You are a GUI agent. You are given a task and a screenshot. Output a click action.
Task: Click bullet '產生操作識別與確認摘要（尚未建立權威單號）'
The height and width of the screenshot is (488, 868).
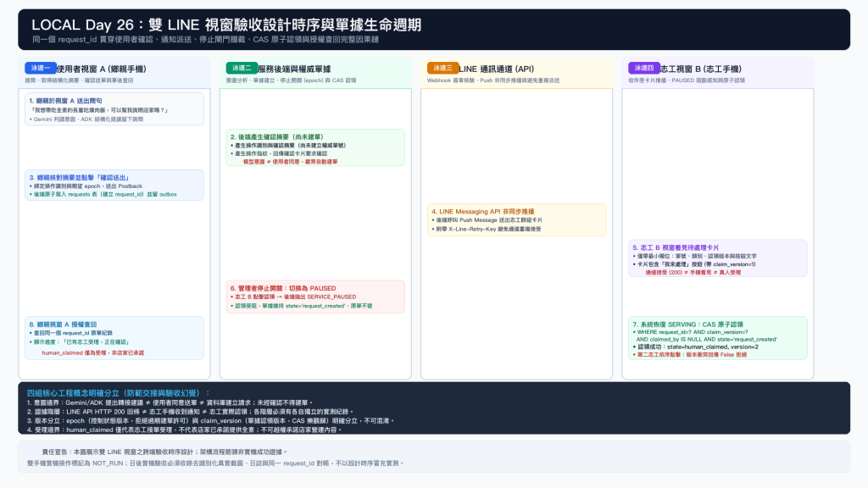(288, 146)
